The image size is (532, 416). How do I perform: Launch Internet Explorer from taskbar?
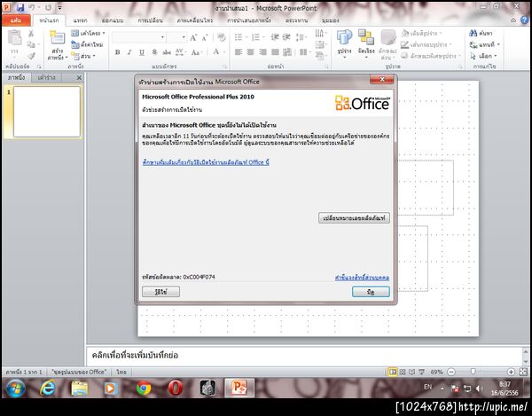click(x=48, y=389)
